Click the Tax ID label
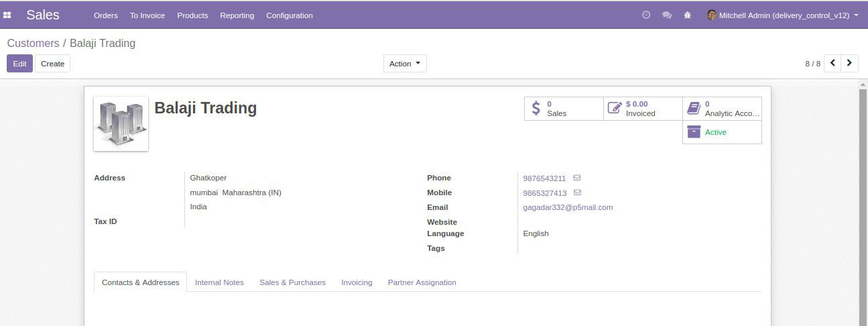868x326 pixels. point(105,221)
